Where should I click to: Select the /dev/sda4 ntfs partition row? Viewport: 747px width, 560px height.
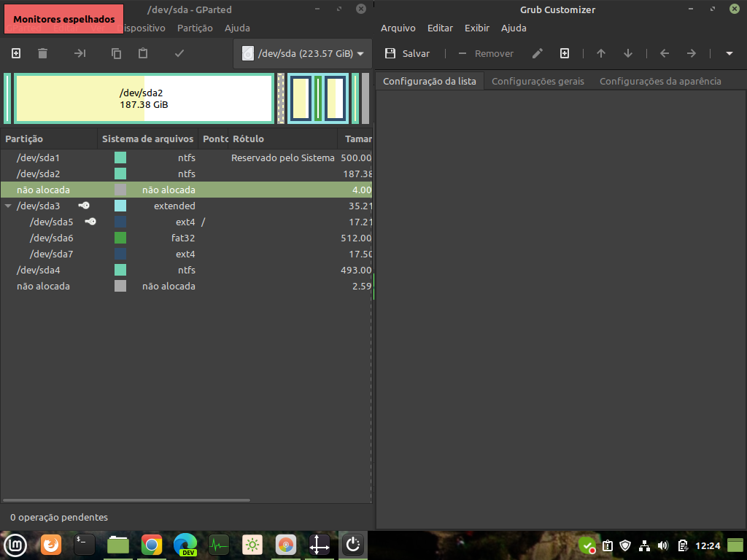(186, 270)
